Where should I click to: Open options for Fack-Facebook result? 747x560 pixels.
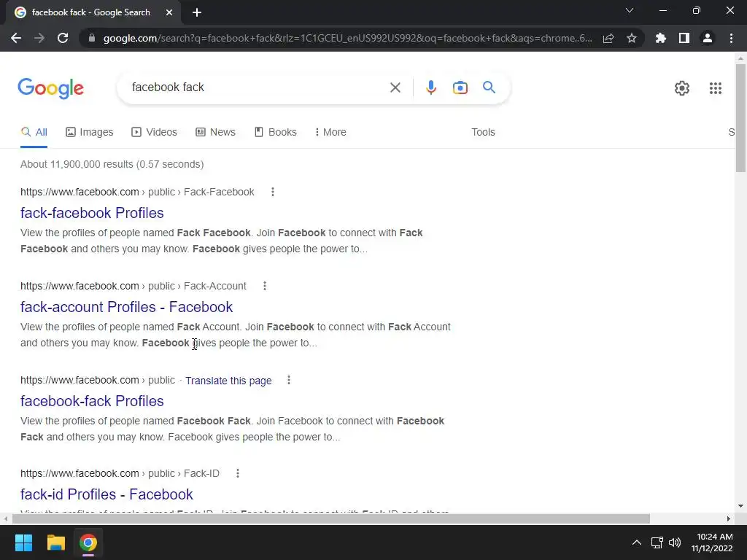pos(273,192)
